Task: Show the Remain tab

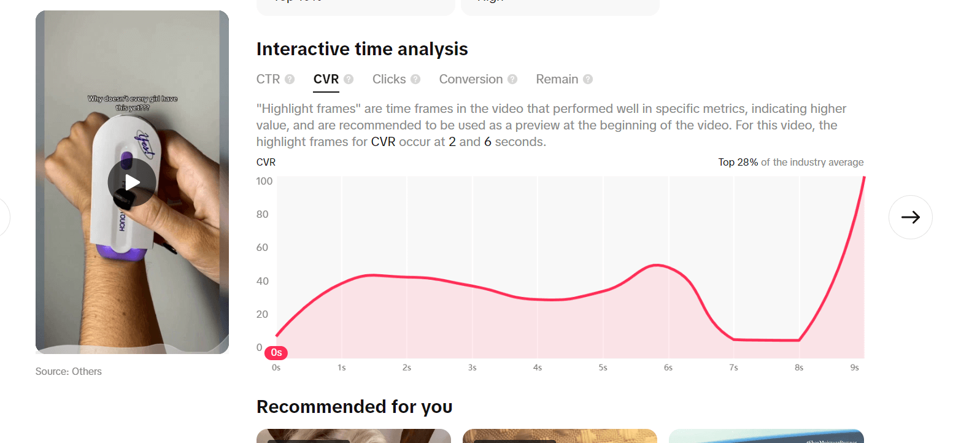Action: [557, 79]
